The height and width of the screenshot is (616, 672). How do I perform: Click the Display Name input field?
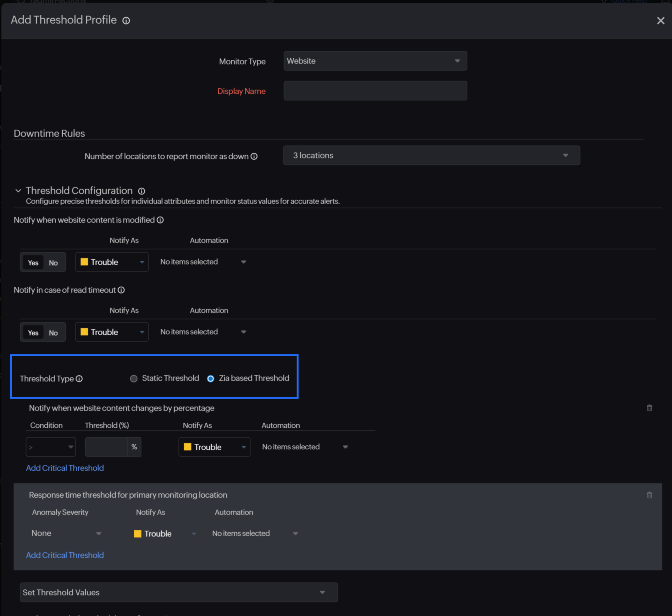tap(375, 91)
